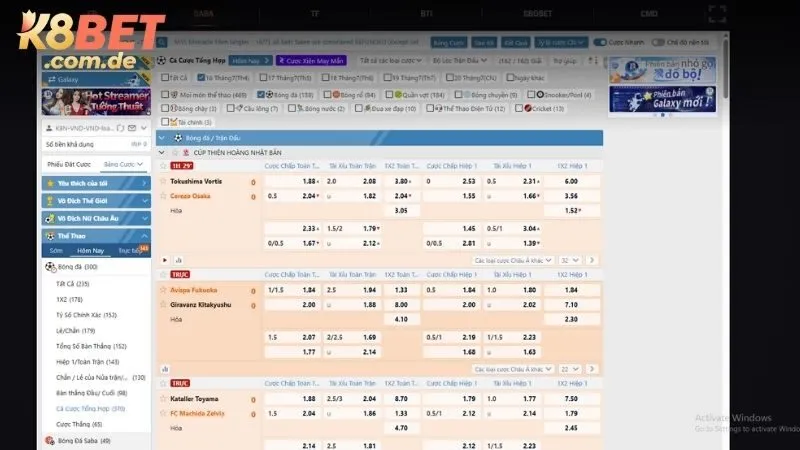Image resolution: width=800 pixels, height=450 pixels.
Task: Check the Quần vợt (184) checkbox
Action: click(x=389, y=94)
